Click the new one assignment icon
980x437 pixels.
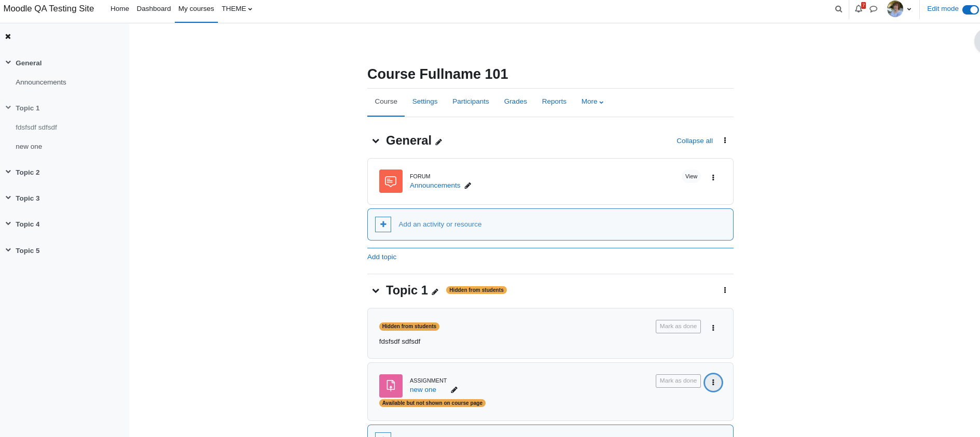(x=391, y=386)
